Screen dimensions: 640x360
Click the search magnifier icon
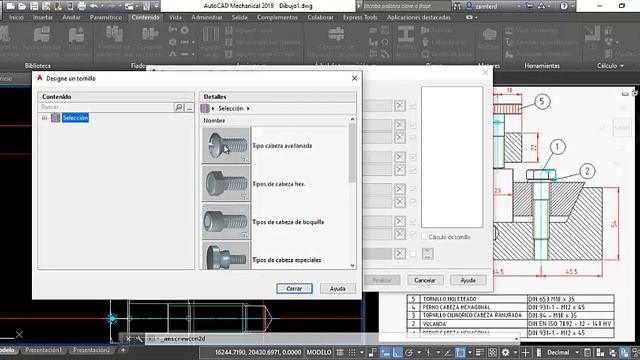(x=179, y=107)
